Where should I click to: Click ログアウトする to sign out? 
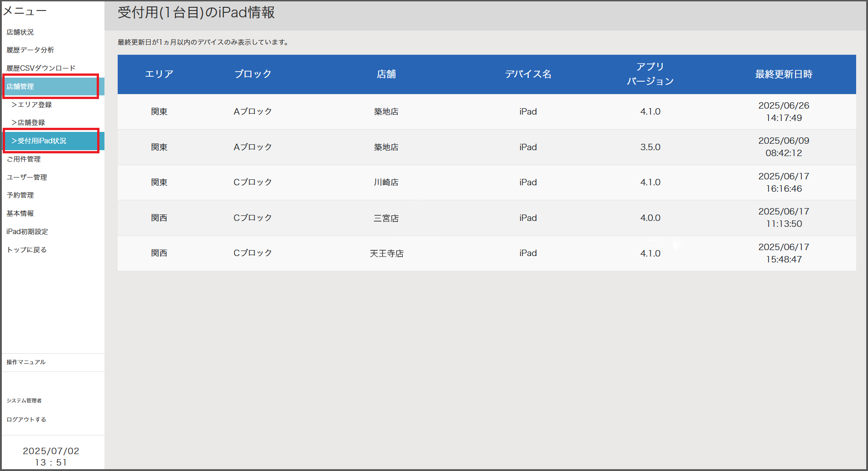(x=26, y=419)
